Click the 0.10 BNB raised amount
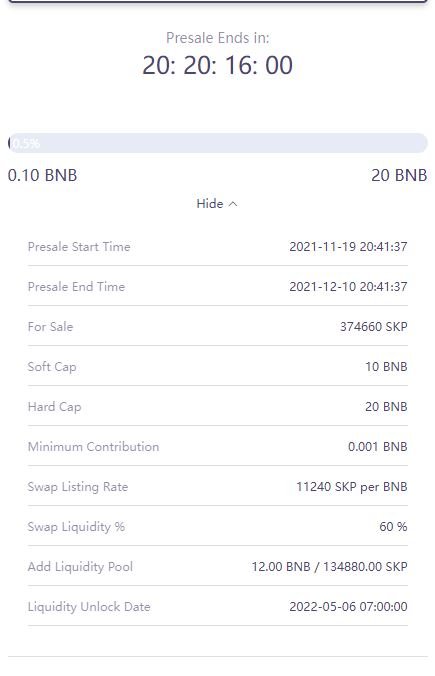 click(x=42, y=175)
